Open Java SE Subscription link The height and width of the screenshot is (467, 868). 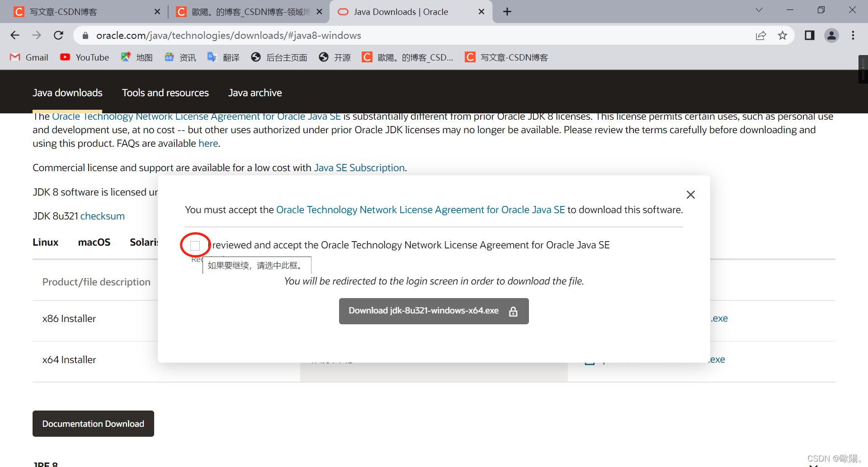359,168
